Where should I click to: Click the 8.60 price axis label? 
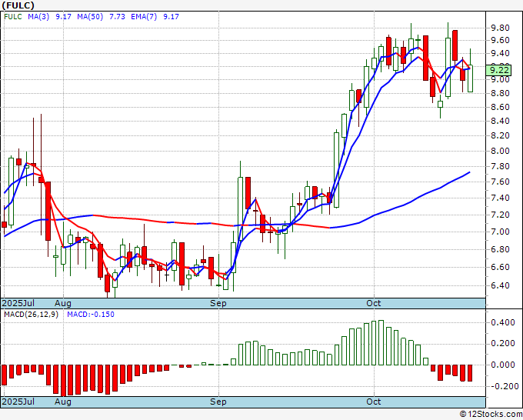click(x=500, y=107)
